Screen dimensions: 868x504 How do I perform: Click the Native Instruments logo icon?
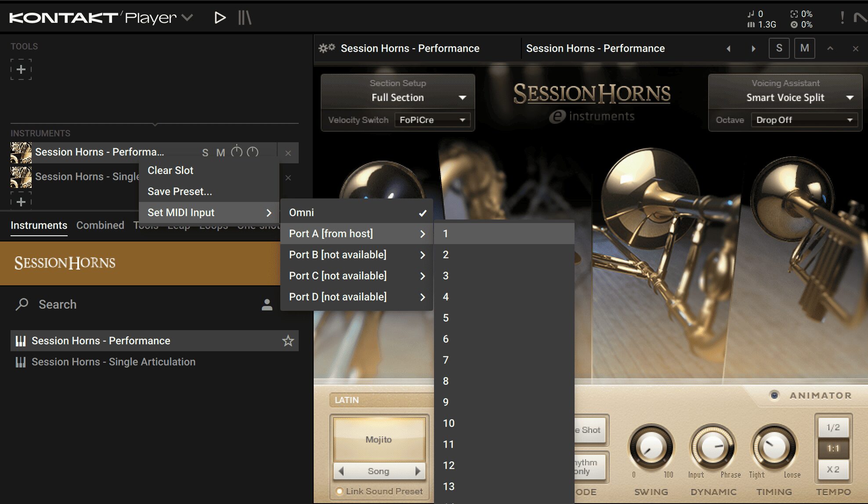coord(860,18)
